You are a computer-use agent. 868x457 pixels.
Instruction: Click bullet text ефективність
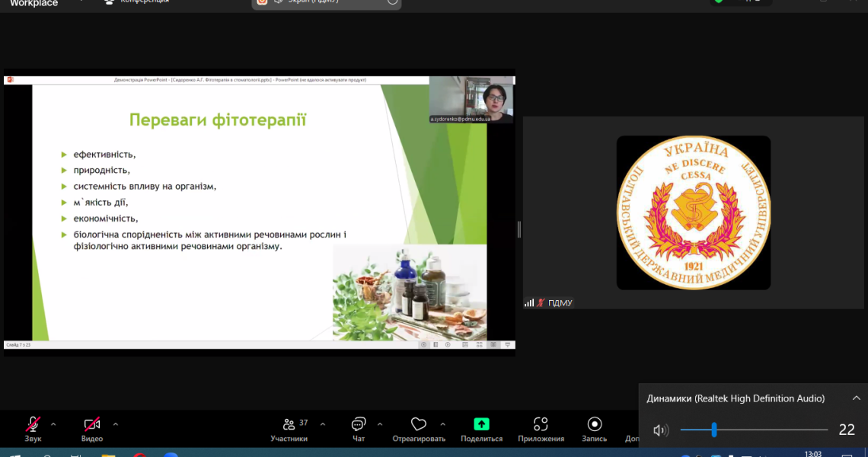[104, 155]
